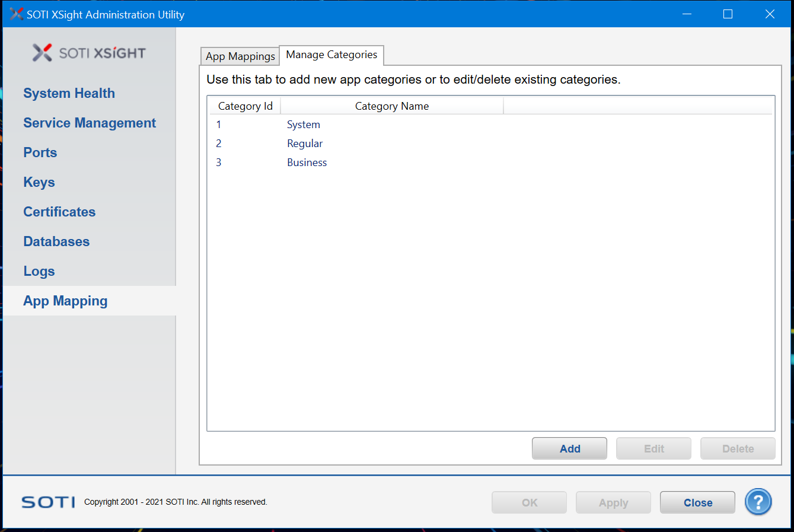The width and height of the screenshot is (794, 532).
Task: Open the Databases section
Action: [x=56, y=241]
